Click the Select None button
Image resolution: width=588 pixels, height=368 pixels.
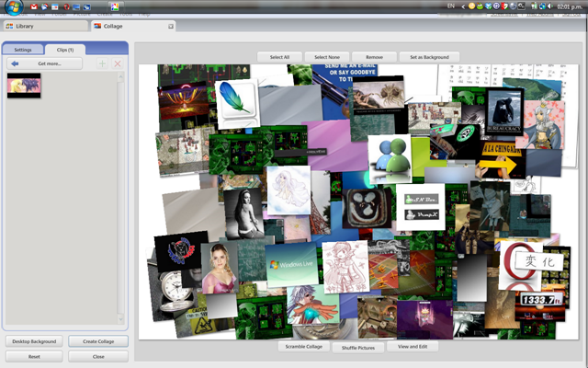(x=327, y=57)
